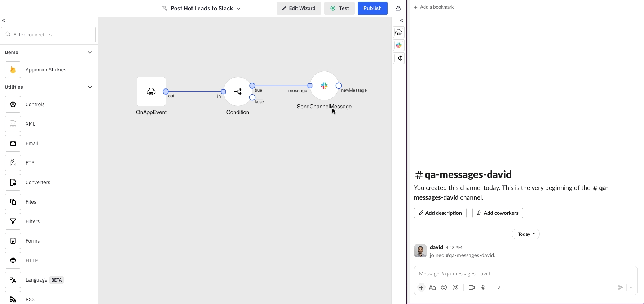
Task: Open the warning triangle icon next to Publish
Action: point(398,8)
